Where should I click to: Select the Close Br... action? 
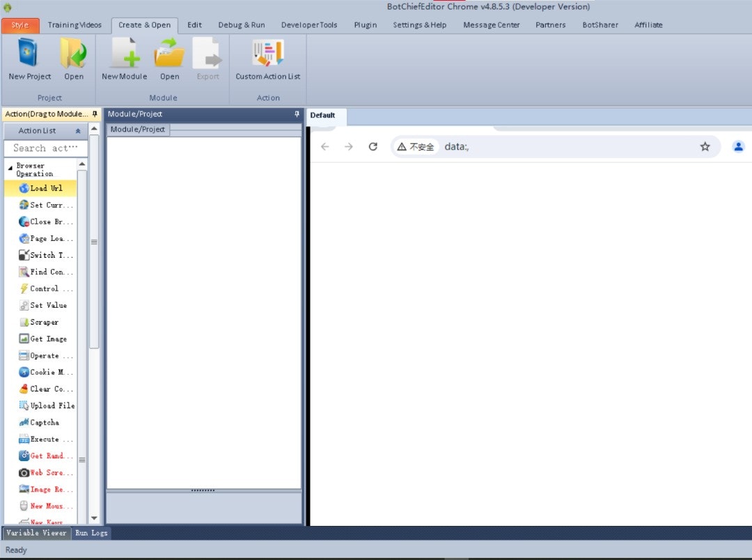tap(45, 221)
